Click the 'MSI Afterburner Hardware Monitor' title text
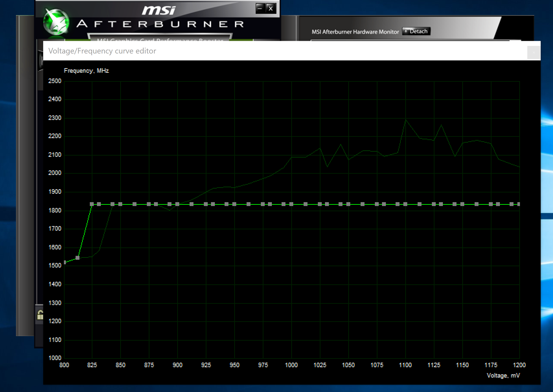Screen dimensions: 553x392 click(355, 32)
